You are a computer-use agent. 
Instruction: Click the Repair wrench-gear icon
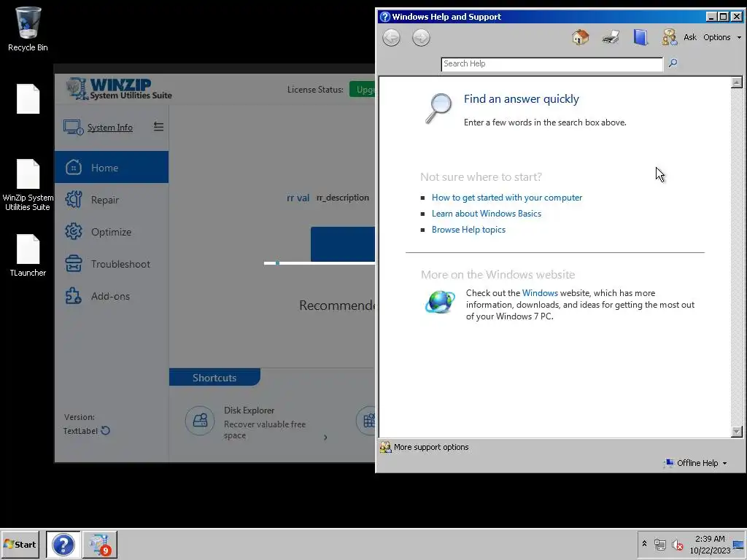(x=74, y=199)
